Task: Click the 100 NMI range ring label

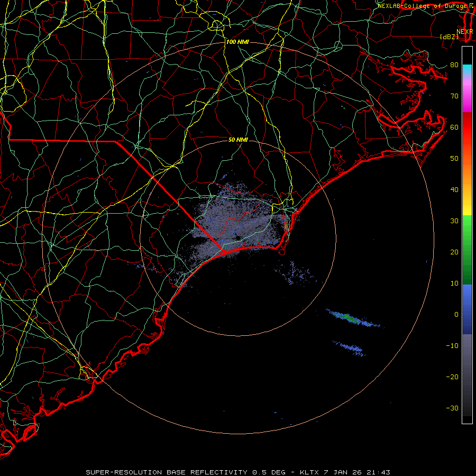Action: [237, 42]
